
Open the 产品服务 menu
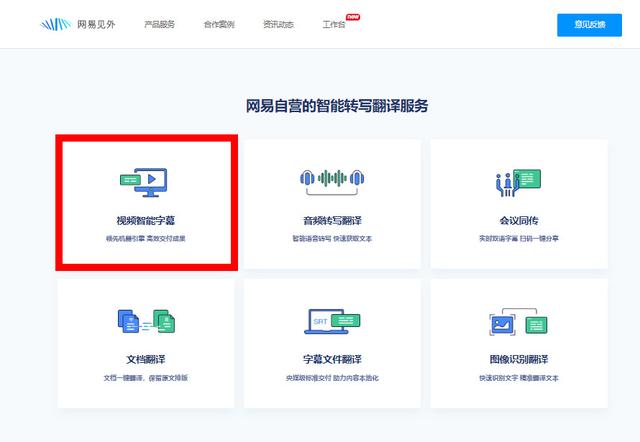click(x=160, y=24)
